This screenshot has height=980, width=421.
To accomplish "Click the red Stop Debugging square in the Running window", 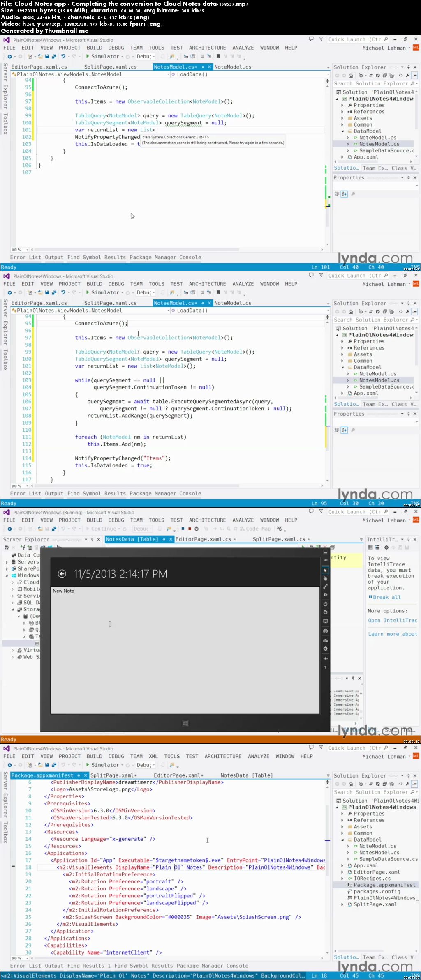I will point(190,529).
